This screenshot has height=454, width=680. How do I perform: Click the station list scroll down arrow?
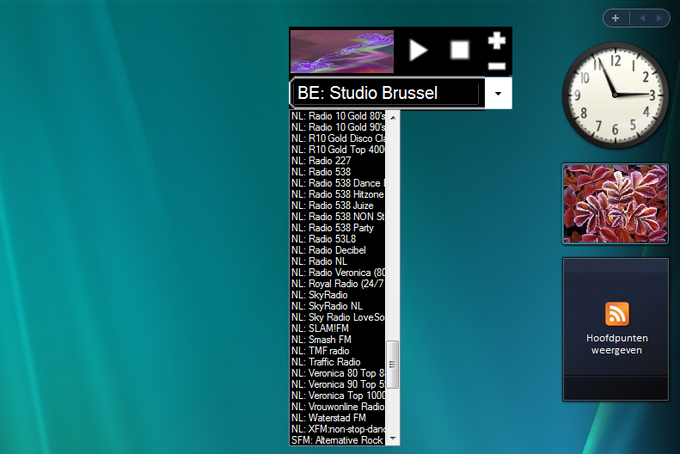(x=392, y=438)
